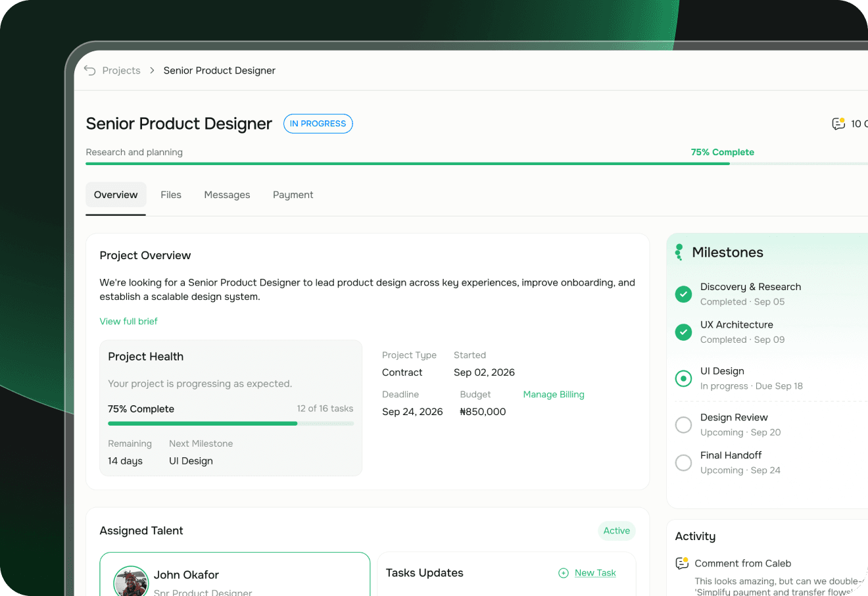Select the Final Handoff milestone title
Viewport: 868px width, 596px height.
pyautogui.click(x=731, y=455)
